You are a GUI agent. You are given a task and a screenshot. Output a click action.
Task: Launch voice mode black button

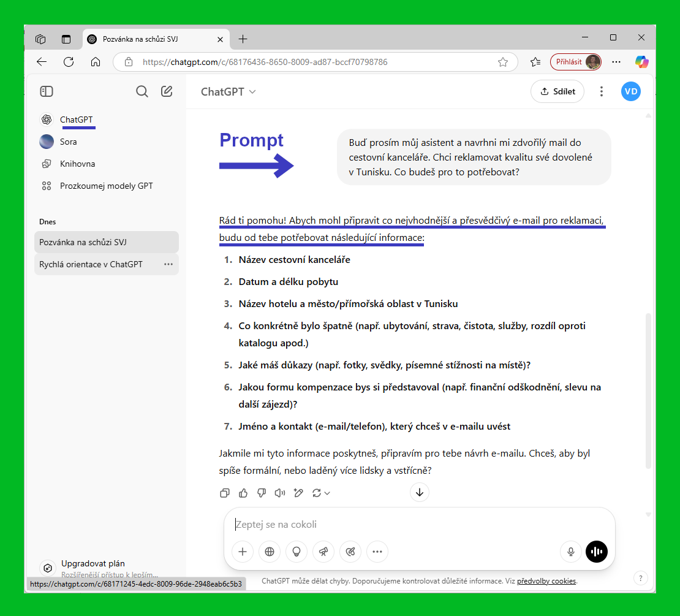click(x=597, y=552)
